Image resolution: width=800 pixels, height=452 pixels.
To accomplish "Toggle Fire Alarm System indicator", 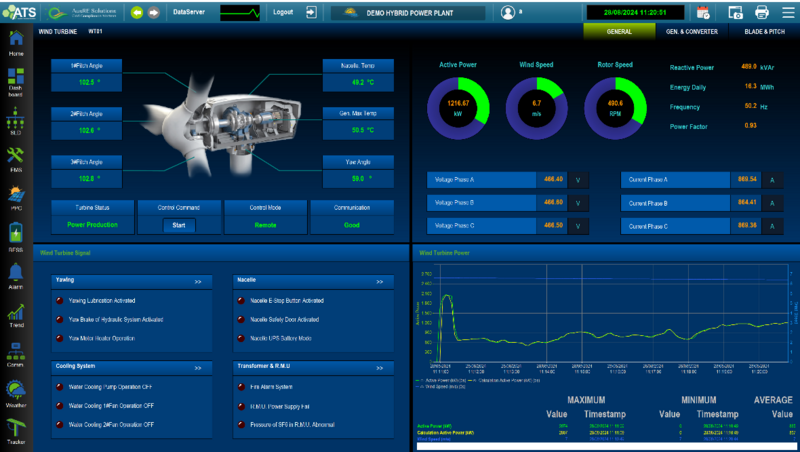I will point(241,387).
